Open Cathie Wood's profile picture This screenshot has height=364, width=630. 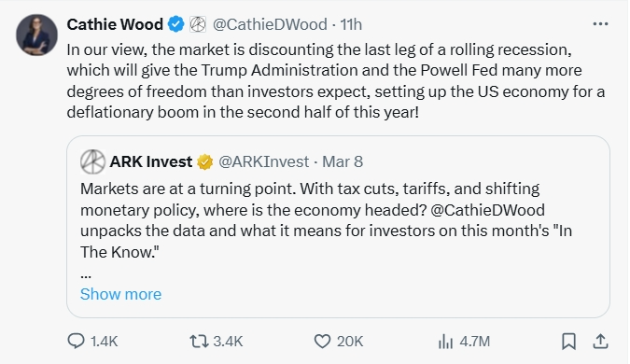(x=36, y=35)
